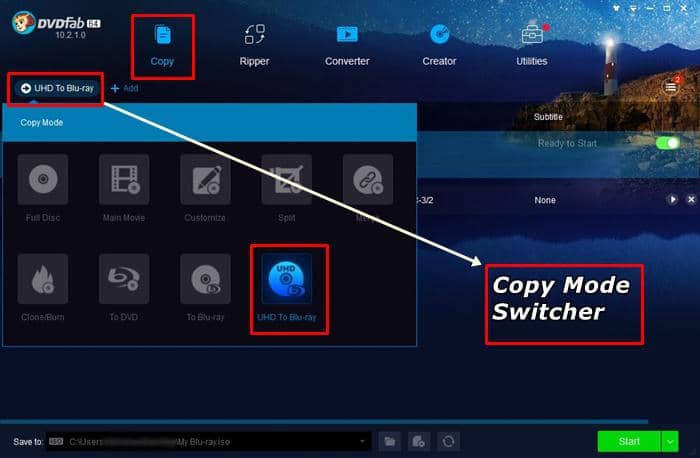Toggle the Ready to Start switch

pyautogui.click(x=667, y=143)
